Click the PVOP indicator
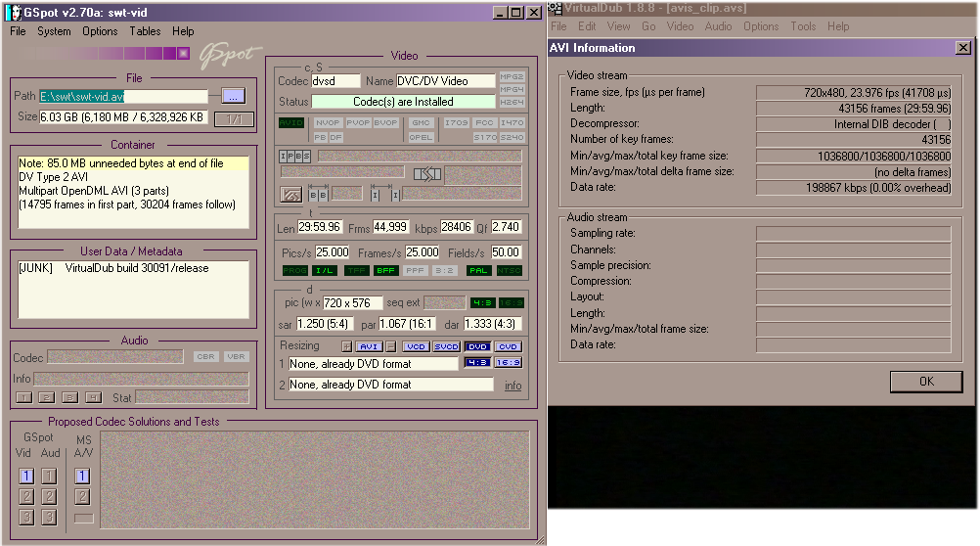 358,122
